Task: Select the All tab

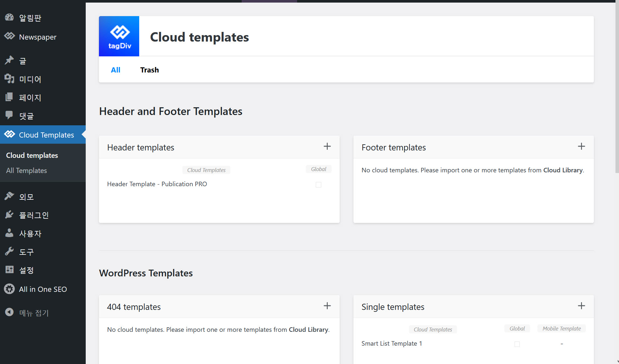Action: 115,70
